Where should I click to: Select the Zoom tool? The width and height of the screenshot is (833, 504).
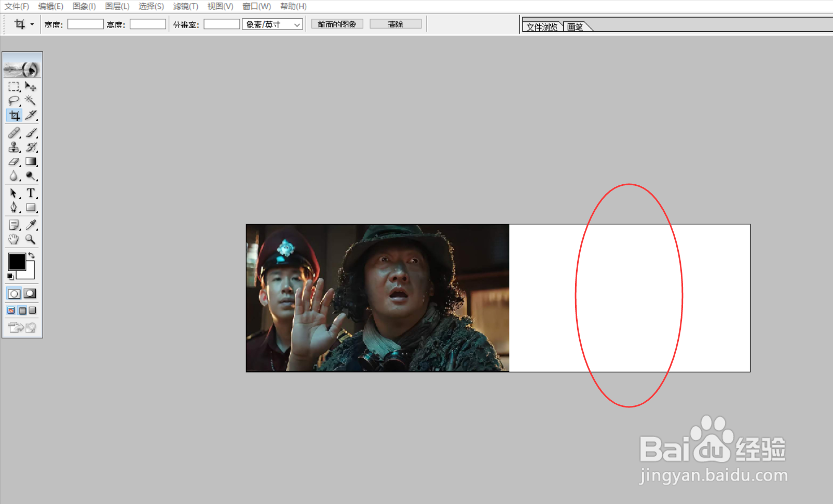[x=31, y=239]
